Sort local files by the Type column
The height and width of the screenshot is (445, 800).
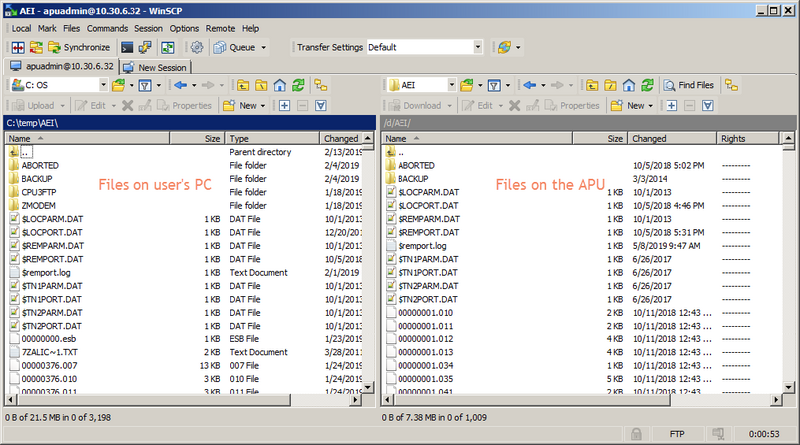pos(272,138)
